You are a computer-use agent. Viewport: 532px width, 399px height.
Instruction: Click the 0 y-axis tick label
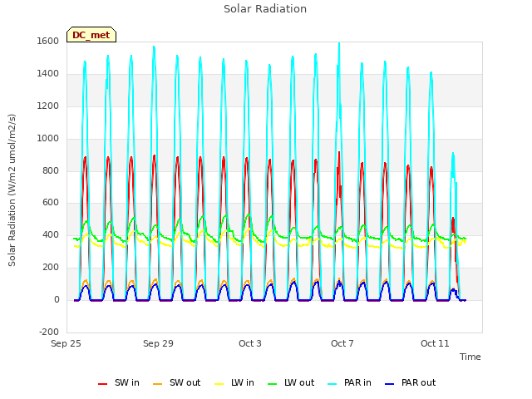click(x=57, y=300)
